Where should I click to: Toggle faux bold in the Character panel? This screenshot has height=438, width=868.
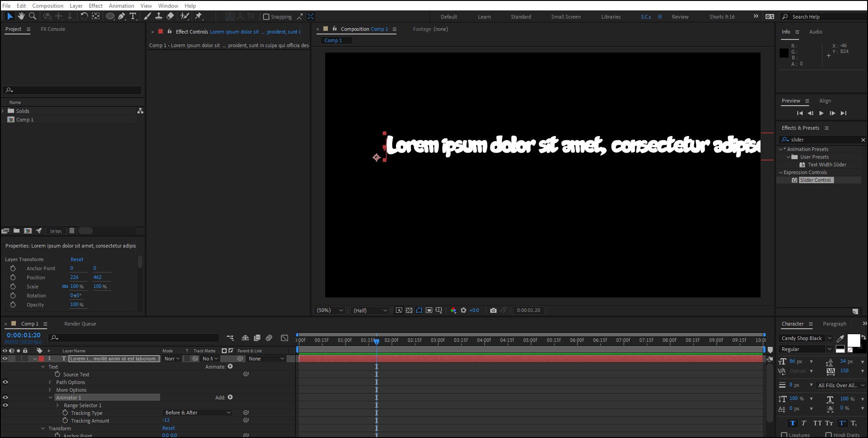(793, 423)
